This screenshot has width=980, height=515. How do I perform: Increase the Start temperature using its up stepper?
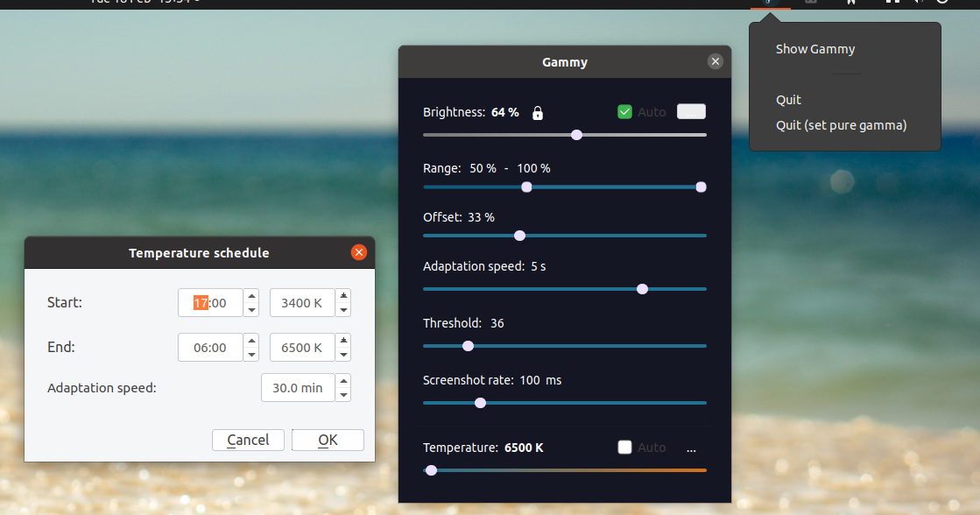342,298
